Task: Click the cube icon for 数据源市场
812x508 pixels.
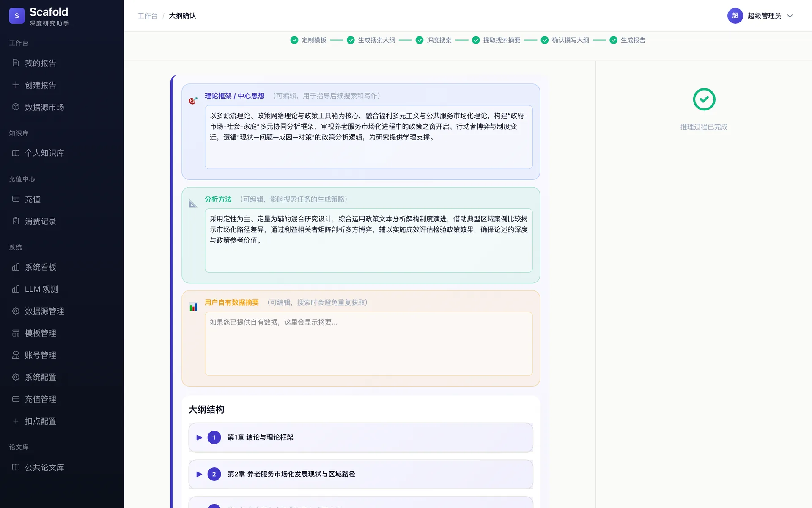Action: [16, 107]
